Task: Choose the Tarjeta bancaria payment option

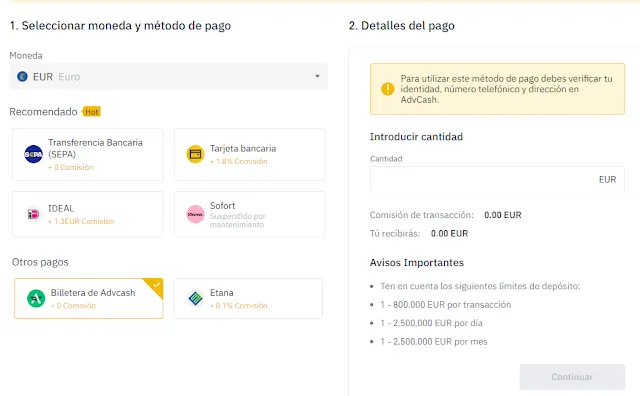Action: coord(249,154)
